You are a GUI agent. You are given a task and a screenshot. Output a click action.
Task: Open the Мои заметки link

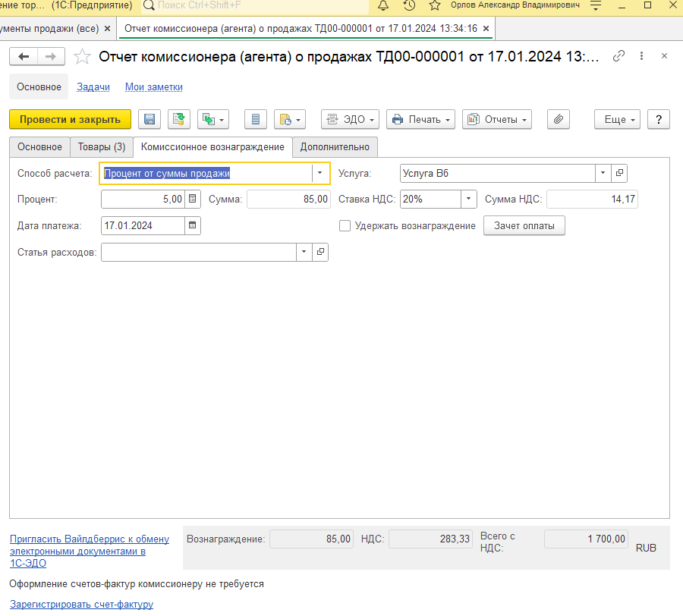click(154, 87)
